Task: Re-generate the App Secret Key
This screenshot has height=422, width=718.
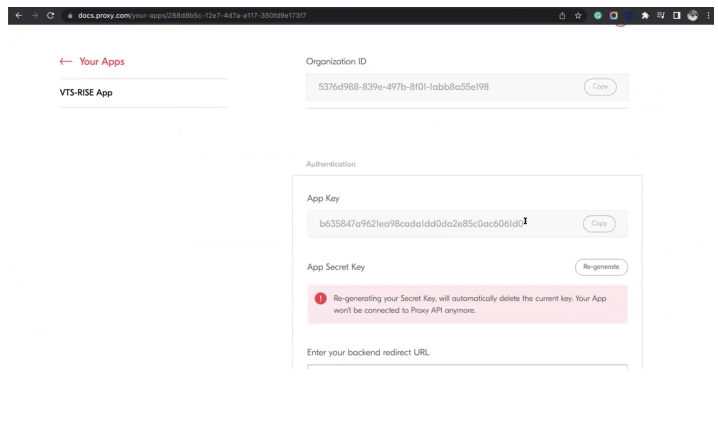Action: tap(600, 267)
